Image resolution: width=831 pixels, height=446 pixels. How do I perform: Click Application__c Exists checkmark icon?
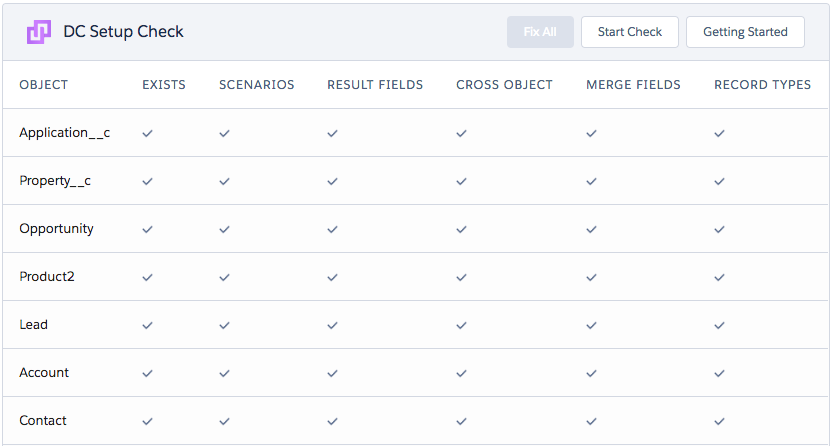(147, 133)
